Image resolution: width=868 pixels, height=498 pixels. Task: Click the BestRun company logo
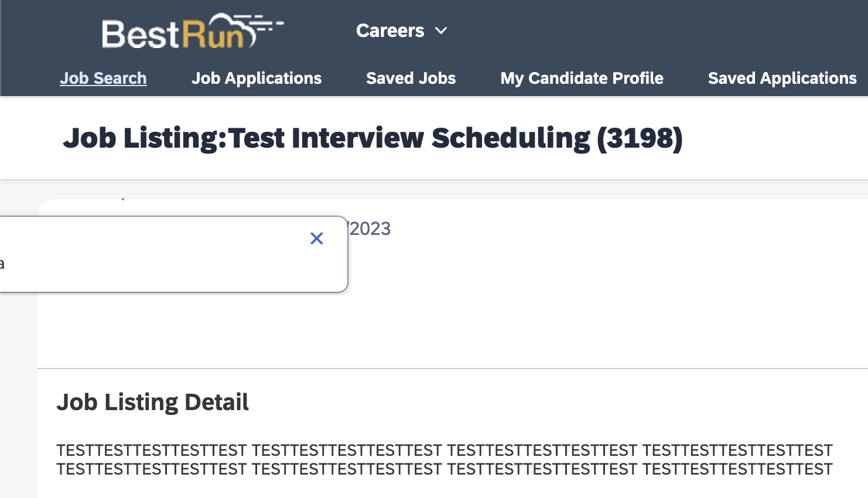pyautogui.click(x=193, y=31)
